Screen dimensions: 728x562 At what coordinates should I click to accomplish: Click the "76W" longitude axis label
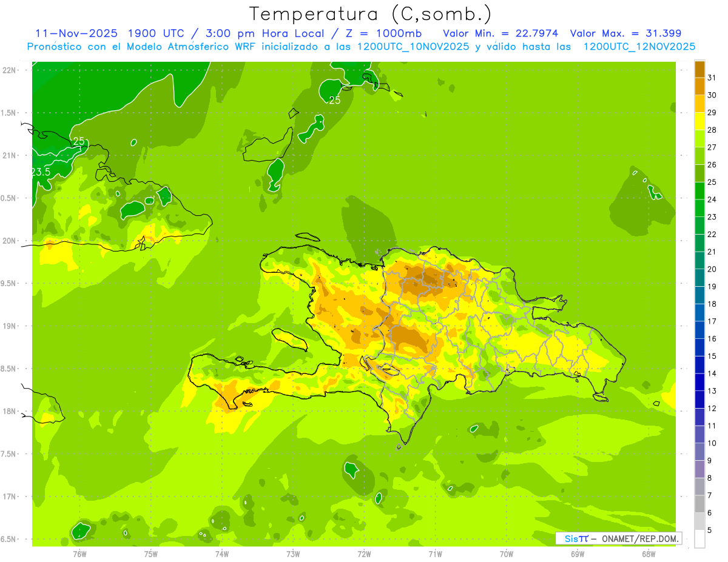[79, 554]
